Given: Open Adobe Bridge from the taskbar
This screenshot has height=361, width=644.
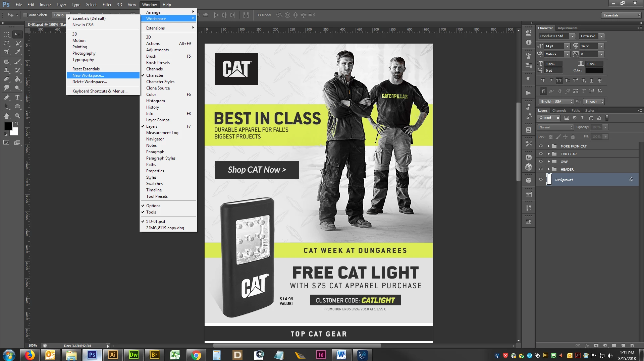Looking at the screenshot, I should point(155,355).
